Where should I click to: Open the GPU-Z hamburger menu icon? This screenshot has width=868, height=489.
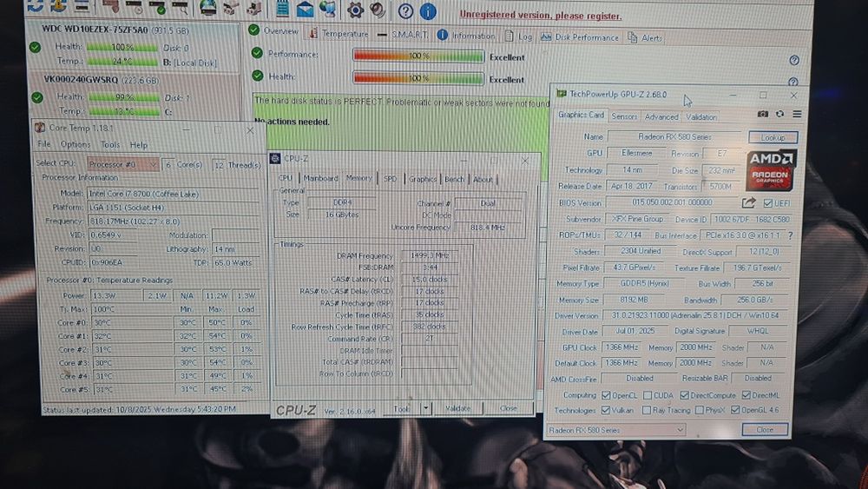point(797,114)
